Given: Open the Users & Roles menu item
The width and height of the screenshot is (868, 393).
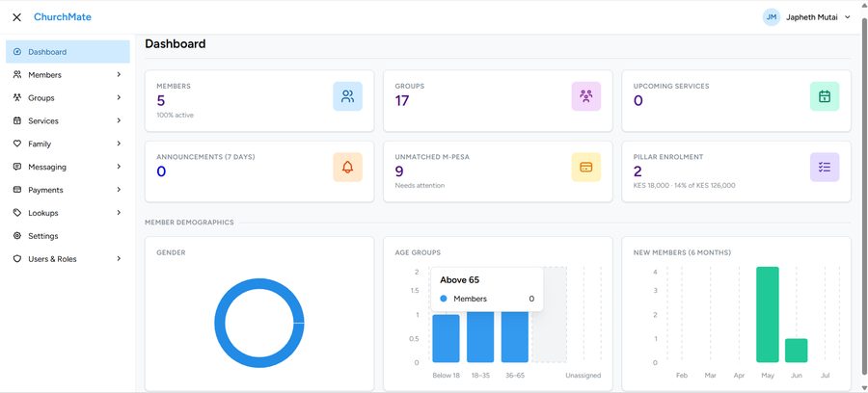Looking at the screenshot, I should (x=68, y=259).
